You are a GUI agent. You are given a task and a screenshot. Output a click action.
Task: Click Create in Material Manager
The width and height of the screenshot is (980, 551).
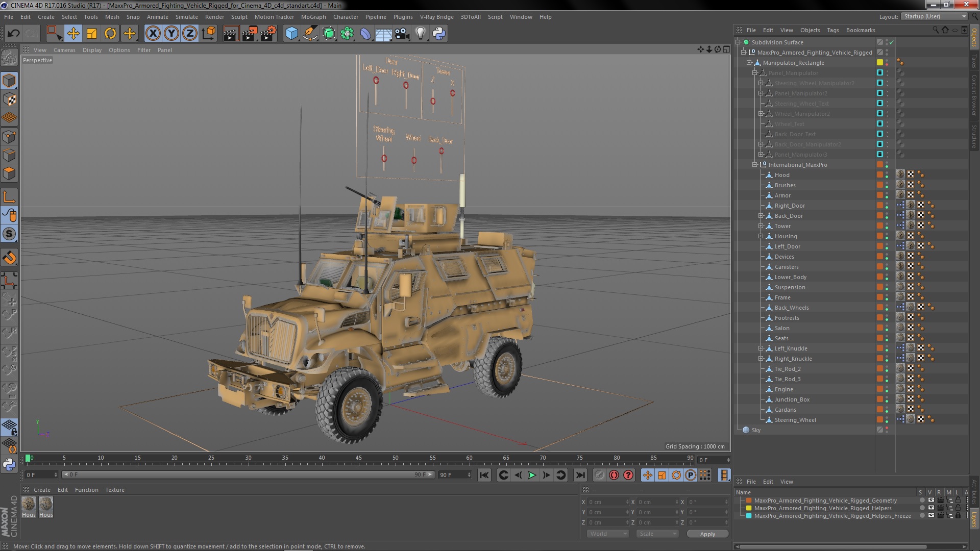[x=42, y=490]
